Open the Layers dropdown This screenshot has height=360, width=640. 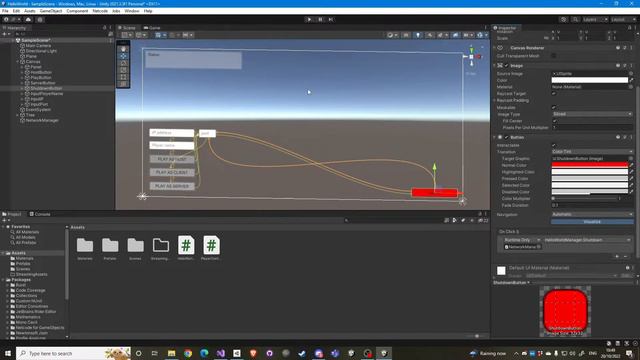pos(595,19)
